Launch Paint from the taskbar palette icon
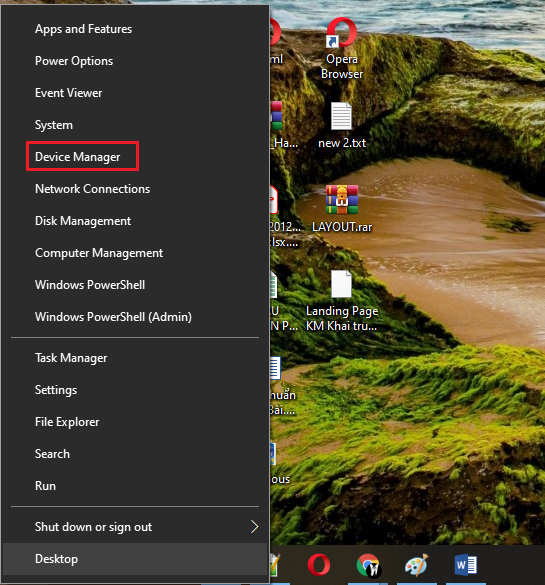 point(417,565)
